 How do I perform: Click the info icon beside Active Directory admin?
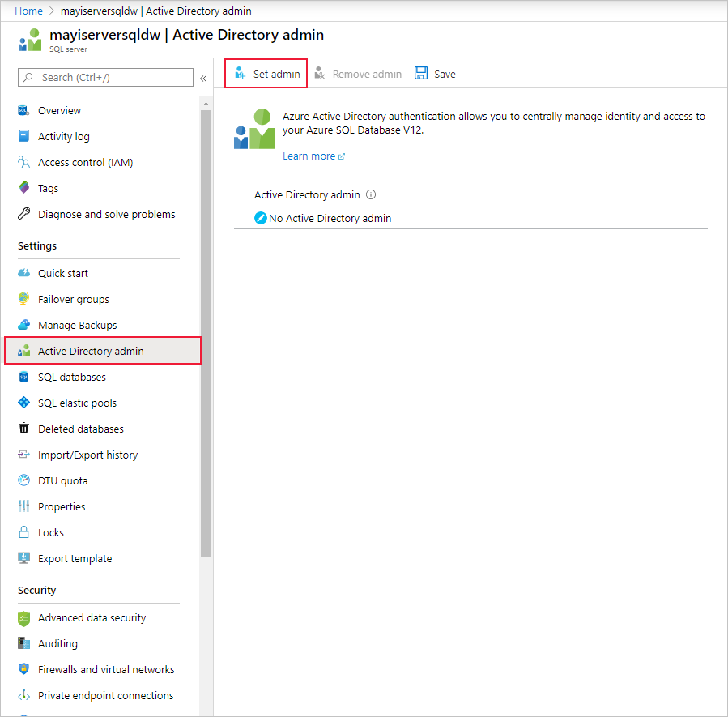(371, 194)
